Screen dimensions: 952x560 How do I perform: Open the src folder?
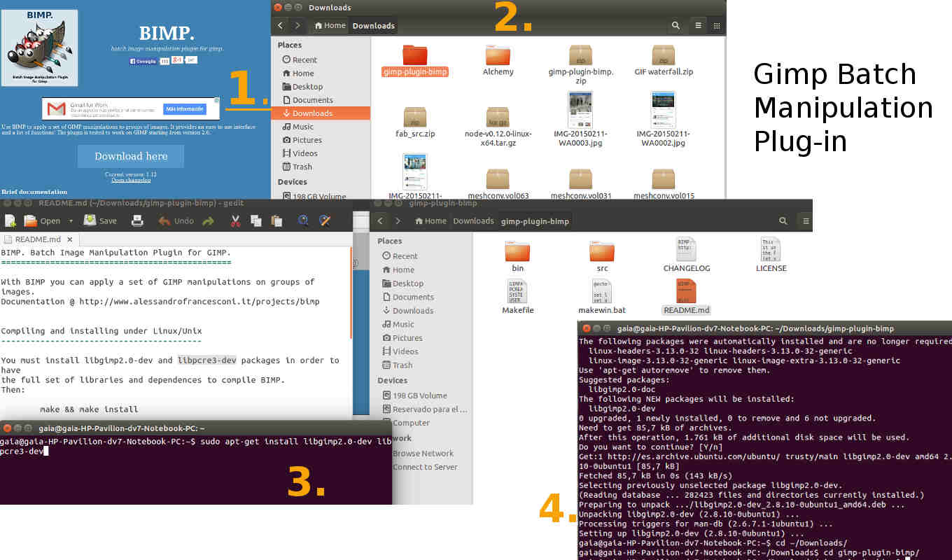(602, 256)
